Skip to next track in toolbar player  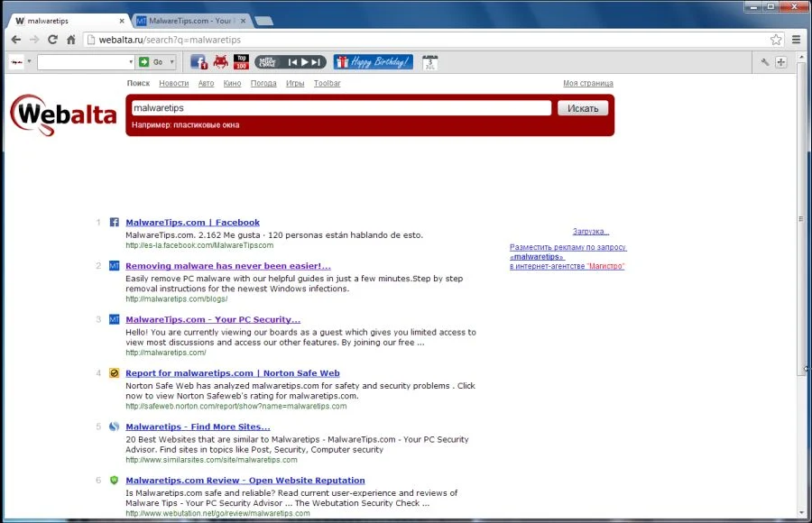pyautogui.click(x=316, y=62)
